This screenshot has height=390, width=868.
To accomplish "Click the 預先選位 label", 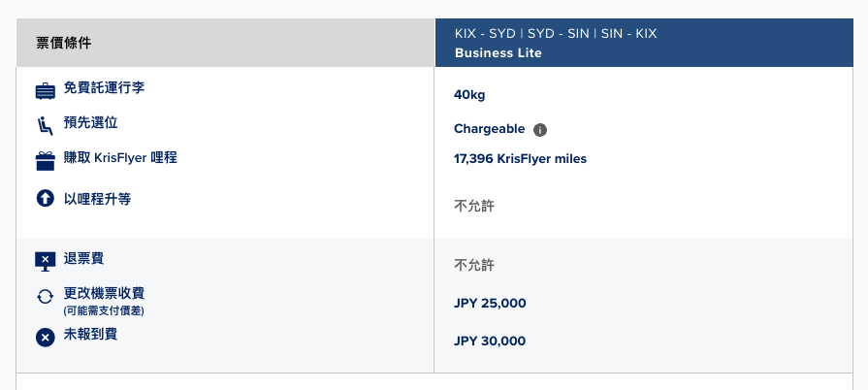I will point(91,122).
